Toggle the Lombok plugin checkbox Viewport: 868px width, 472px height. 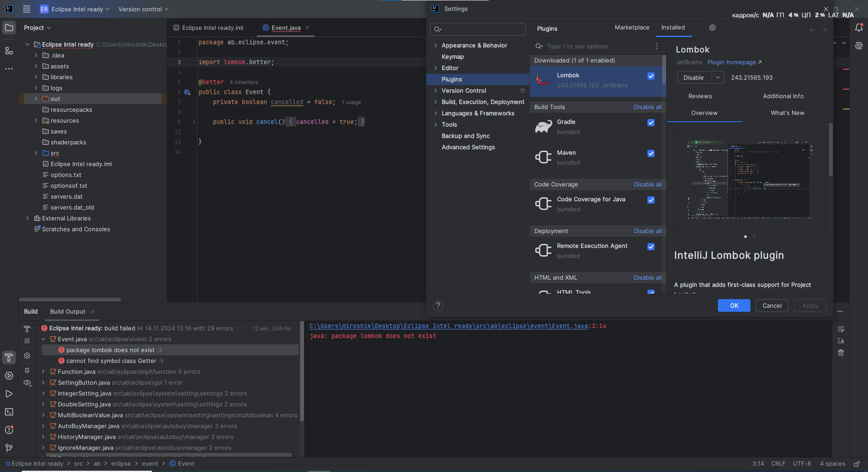point(651,76)
